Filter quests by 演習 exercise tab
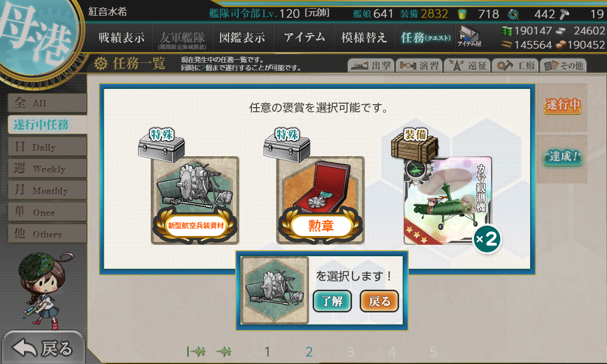This screenshot has width=607, height=364. 419,66
